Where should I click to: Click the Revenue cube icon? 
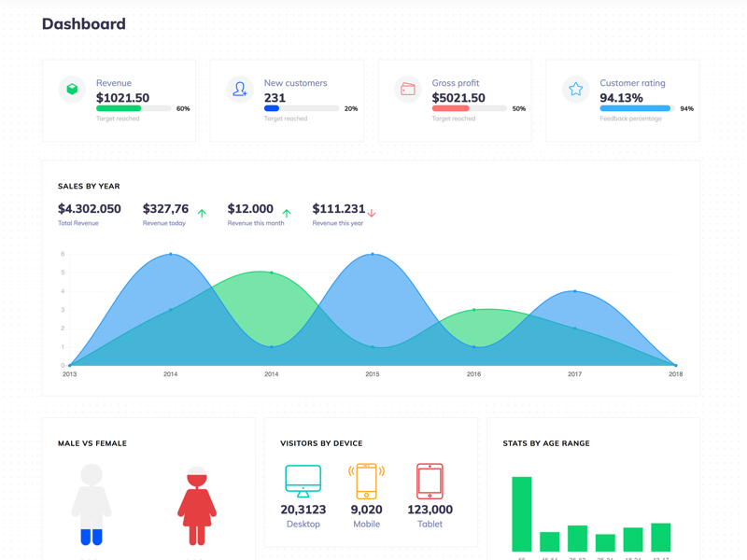click(x=72, y=89)
